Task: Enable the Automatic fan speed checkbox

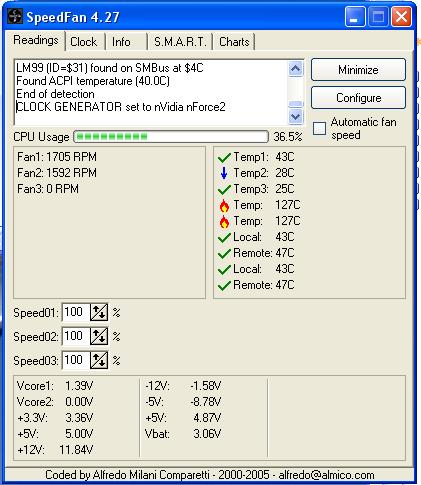Action: [x=319, y=128]
